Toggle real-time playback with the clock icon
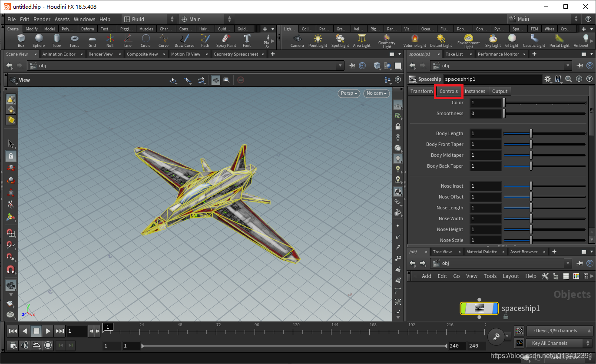This screenshot has height=364, width=596. (x=48, y=345)
